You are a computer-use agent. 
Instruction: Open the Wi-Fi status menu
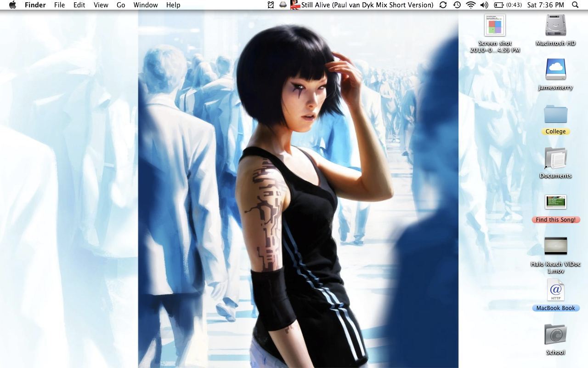pos(470,5)
